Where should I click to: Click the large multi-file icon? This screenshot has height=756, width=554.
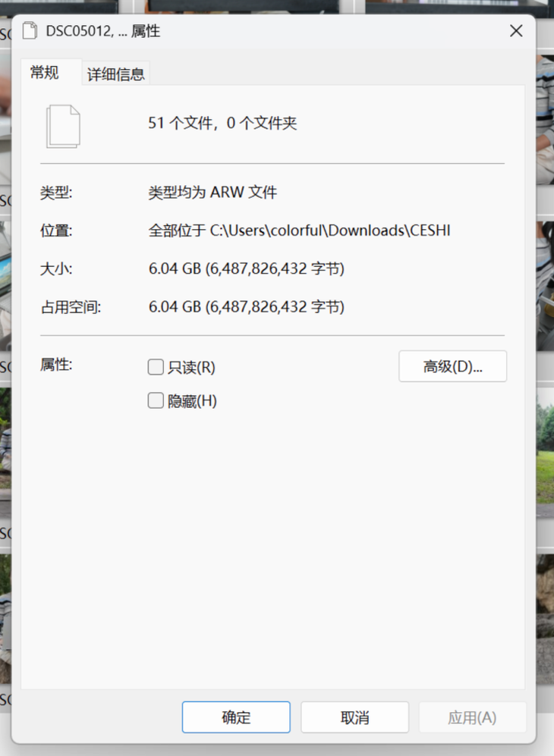click(63, 125)
